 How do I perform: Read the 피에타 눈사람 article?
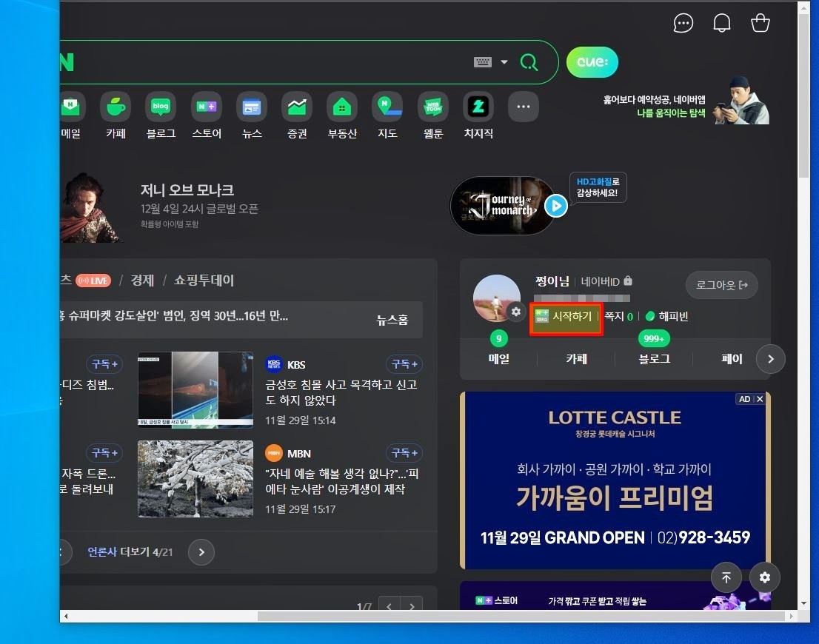(341, 481)
